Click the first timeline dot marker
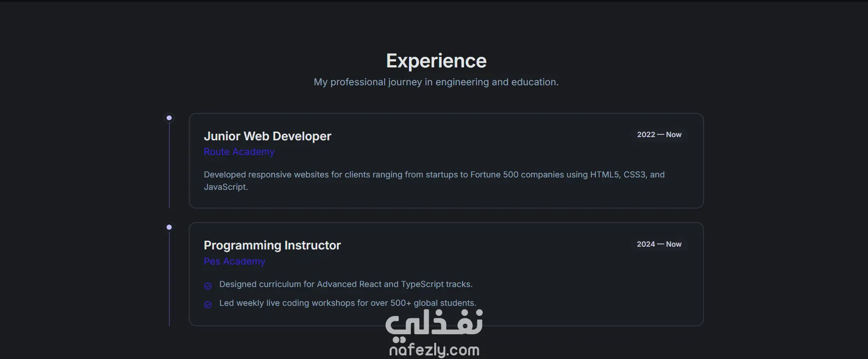The image size is (868, 359). [x=169, y=118]
